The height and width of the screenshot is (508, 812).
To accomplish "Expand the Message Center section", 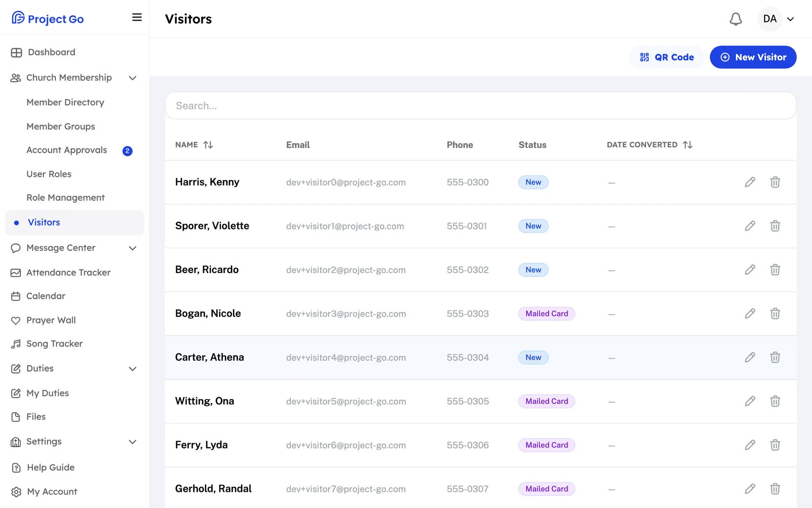I will coord(132,248).
